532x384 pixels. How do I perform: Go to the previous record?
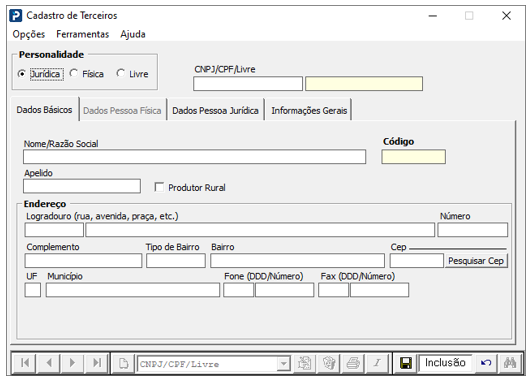click(49, 363)
